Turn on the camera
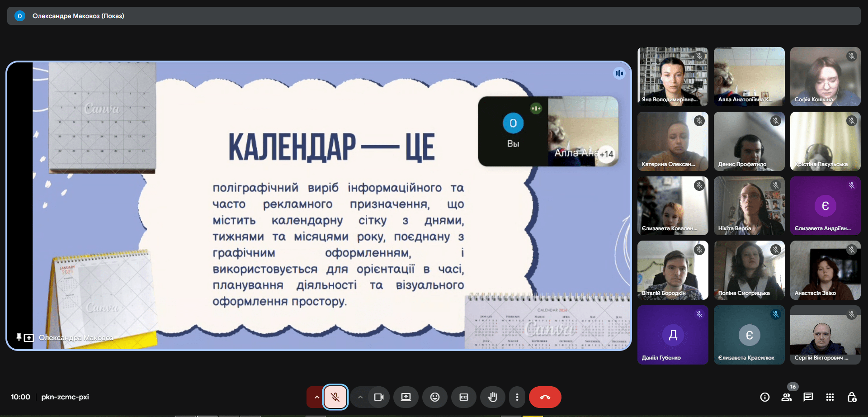The width and height of the screenshot is (868, 417). (x=378, y=397)
